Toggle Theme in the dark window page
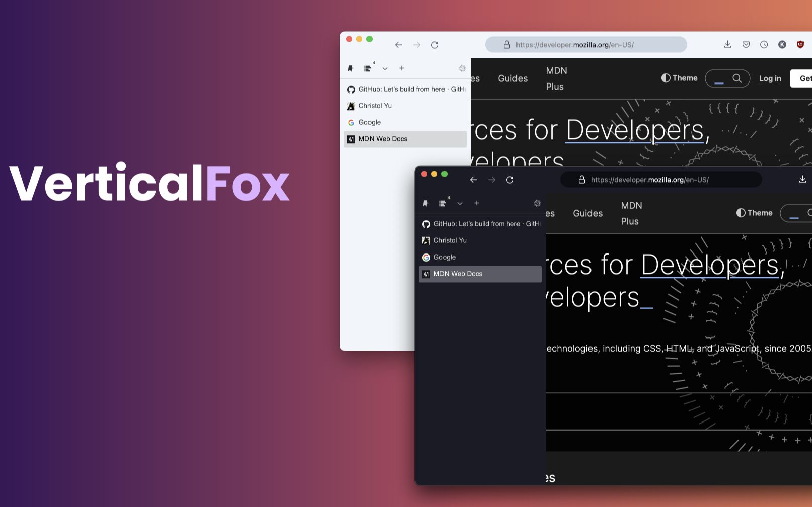This screenshot has width=812, height=507. click(754, 213)
